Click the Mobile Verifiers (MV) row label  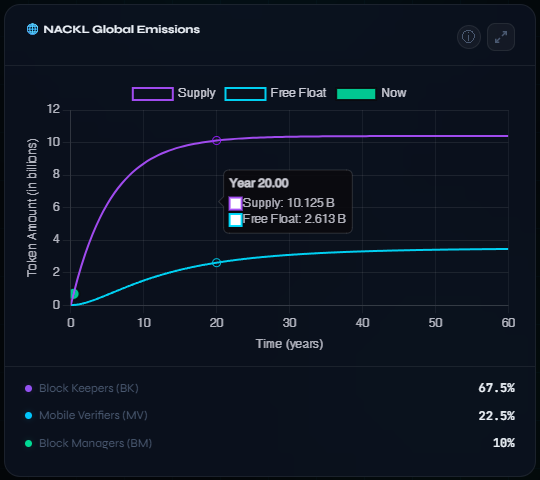pos(93,415)
